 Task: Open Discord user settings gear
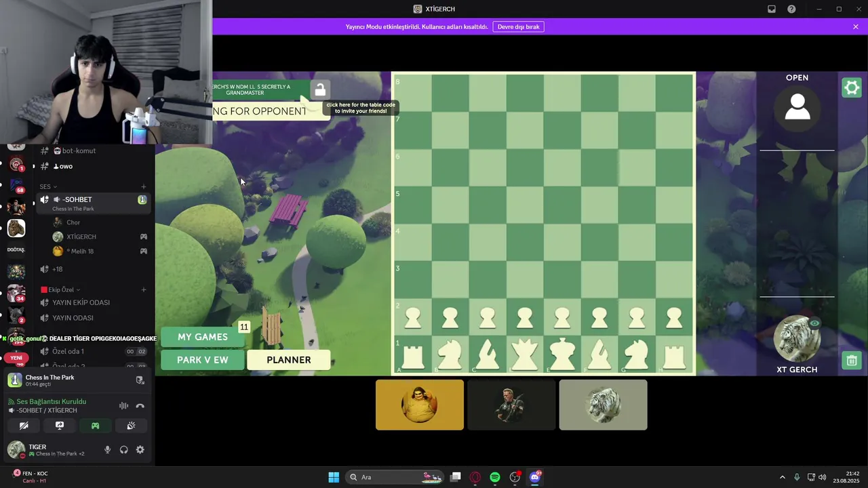[140, 449]
